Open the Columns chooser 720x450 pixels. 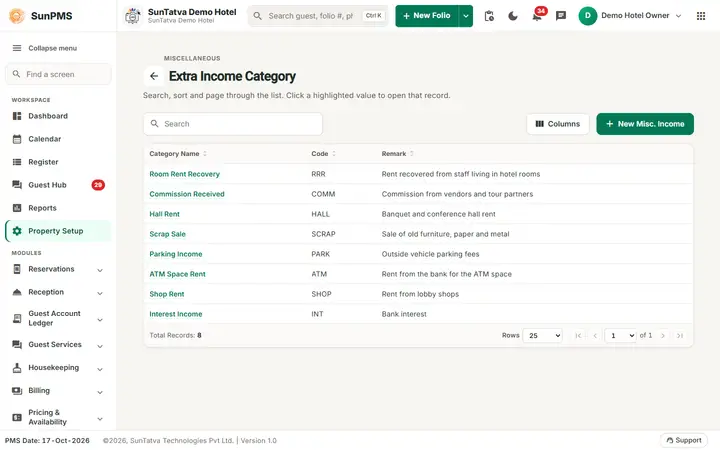(x=557, y=124)
